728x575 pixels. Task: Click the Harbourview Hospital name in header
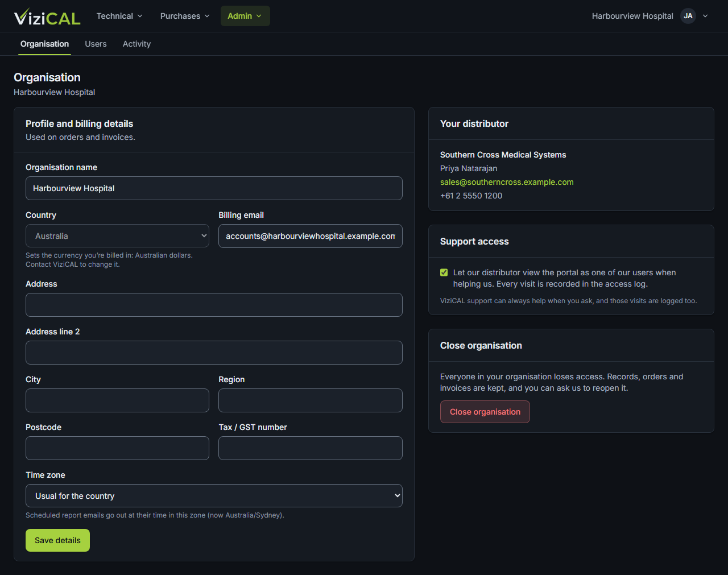(x=632, y=16)
